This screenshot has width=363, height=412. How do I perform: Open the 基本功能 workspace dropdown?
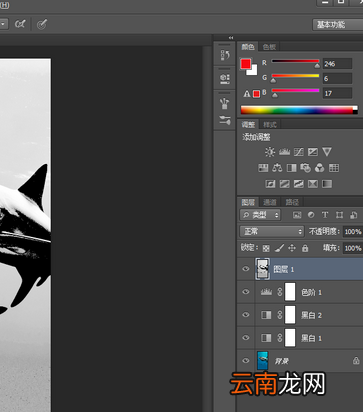tap(338, 24)
